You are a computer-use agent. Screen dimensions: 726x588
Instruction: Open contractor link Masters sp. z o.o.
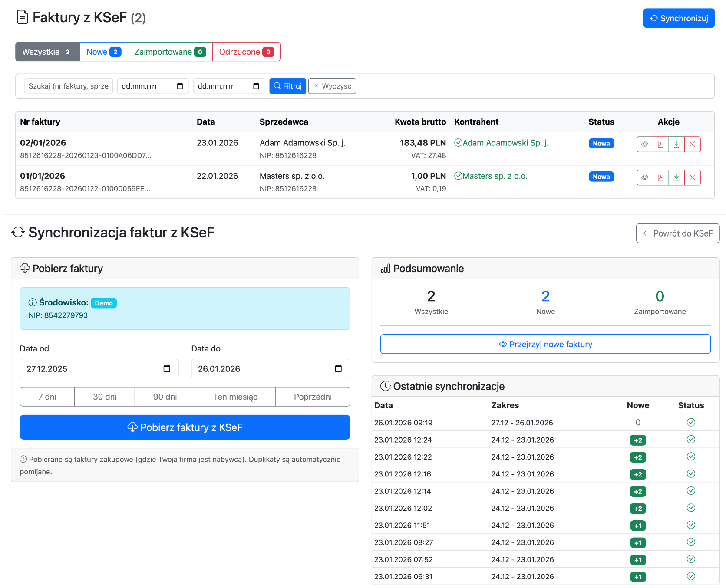tap(495, 176)
